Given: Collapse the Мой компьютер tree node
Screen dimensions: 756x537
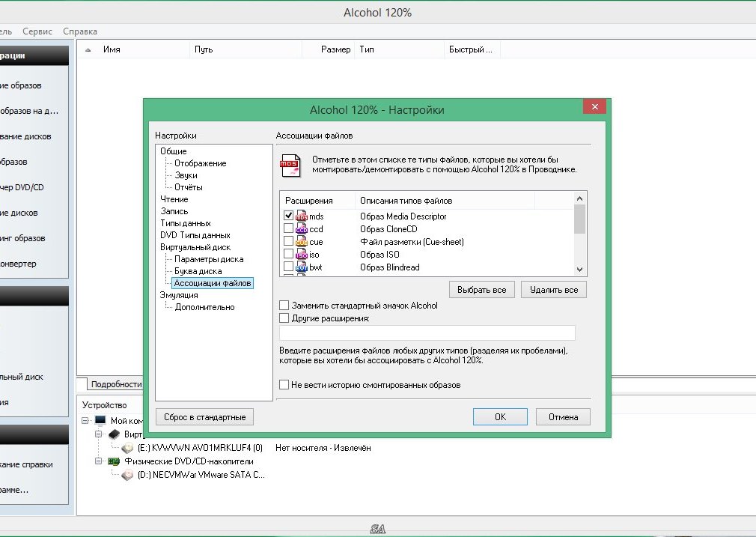Looking at the screenshot, I should (x=85, y=421).
